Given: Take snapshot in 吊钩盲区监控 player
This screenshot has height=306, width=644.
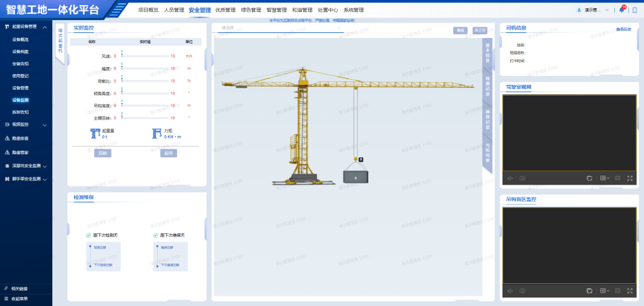Looking at the screenshot, I should click(522, 291).
